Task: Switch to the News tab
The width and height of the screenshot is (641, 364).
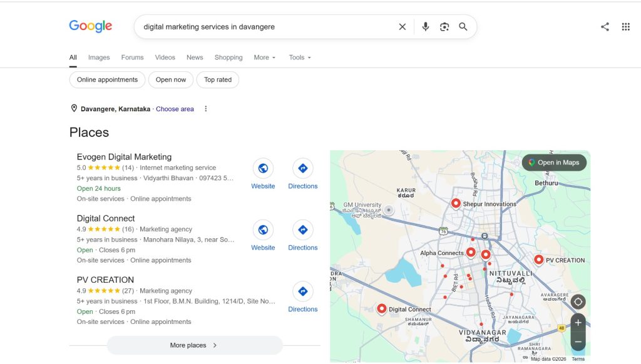Action: coord(195,58)
